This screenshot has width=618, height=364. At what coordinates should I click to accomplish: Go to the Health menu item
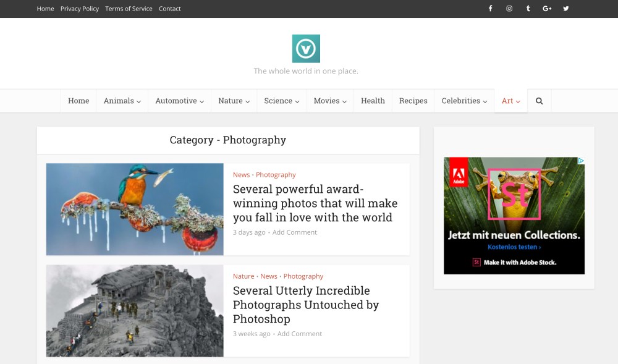[373, 101]
